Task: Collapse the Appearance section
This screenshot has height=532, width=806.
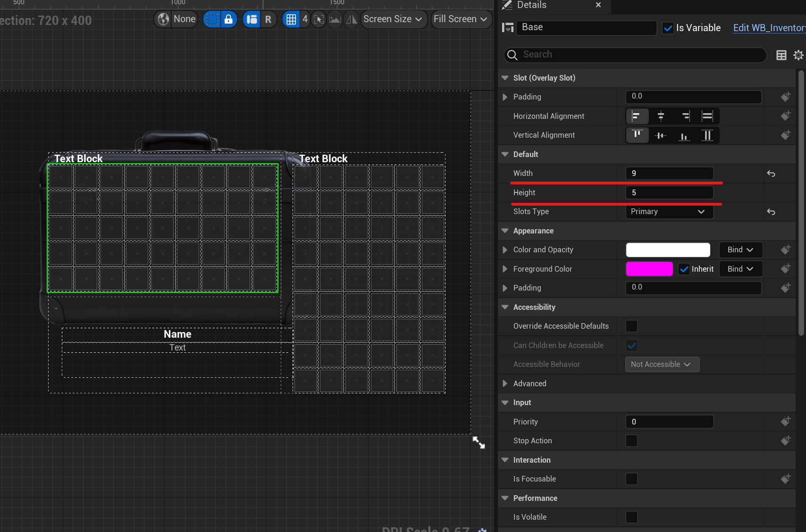Action: [505, 231]
